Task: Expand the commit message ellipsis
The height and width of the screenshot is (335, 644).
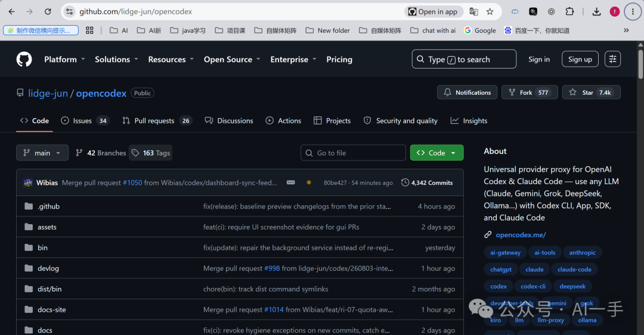Action: coord(291,182)
